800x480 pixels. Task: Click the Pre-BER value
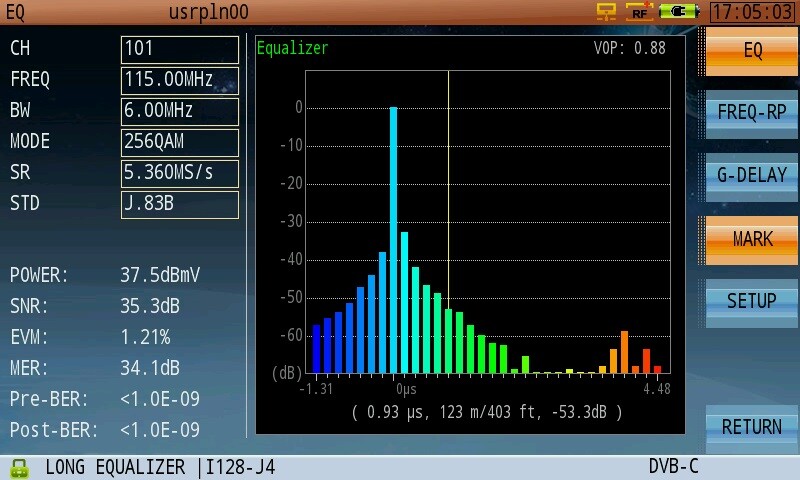[x=160, y=399]
